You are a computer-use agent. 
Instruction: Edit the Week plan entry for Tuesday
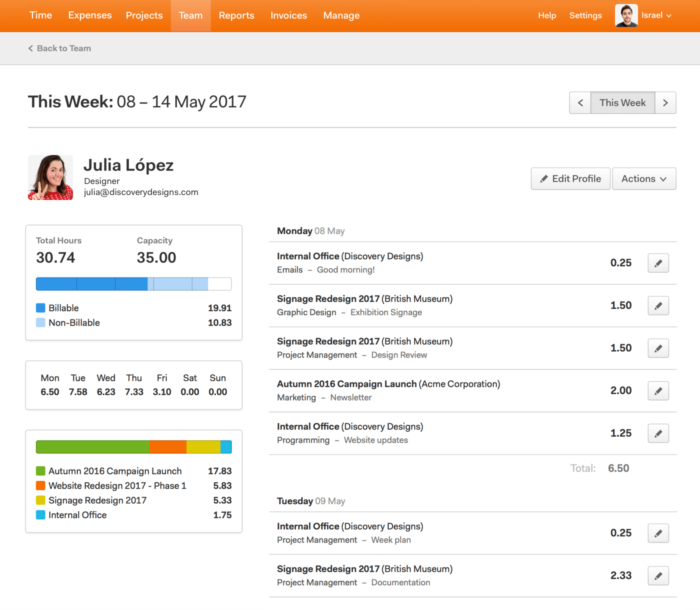coord(658,533)
